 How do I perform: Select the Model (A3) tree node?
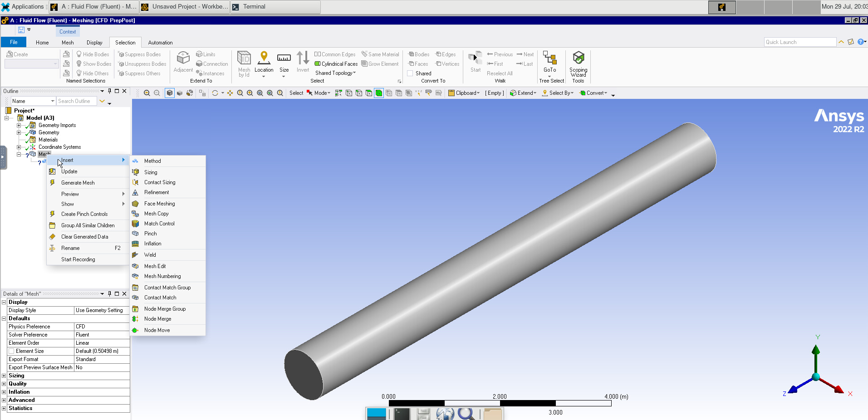coord(40,118)
